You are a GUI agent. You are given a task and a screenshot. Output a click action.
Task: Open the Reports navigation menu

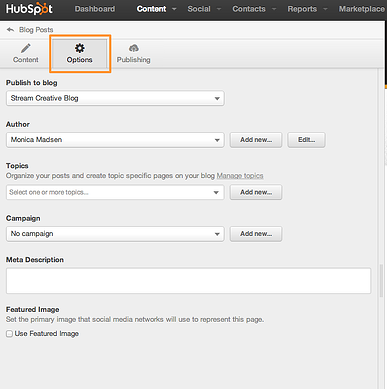(307, 9)
